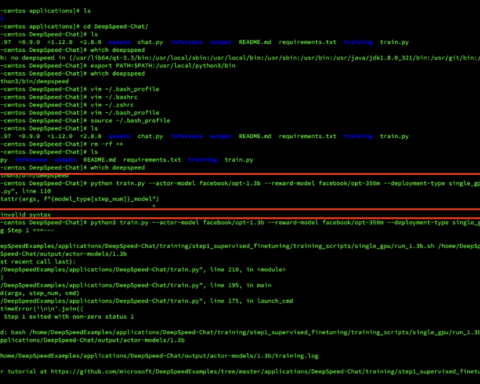Click 'line 210, in <module>' traceback text
This screenshot has height=384, width=480.
(248, 269)
